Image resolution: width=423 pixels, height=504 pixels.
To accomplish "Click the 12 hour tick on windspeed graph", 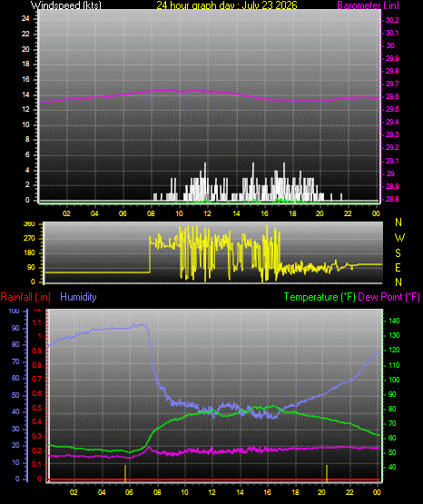I will tap(207, 213).
